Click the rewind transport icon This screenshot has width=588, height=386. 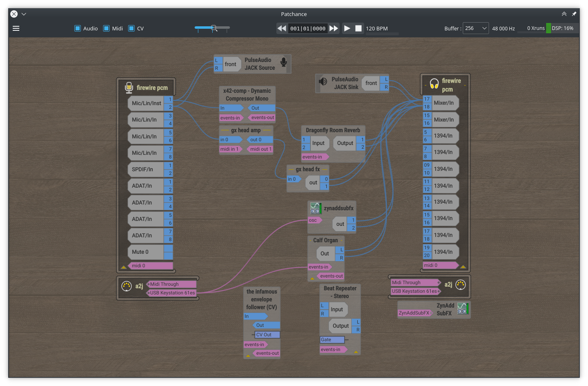coord(282,28)
